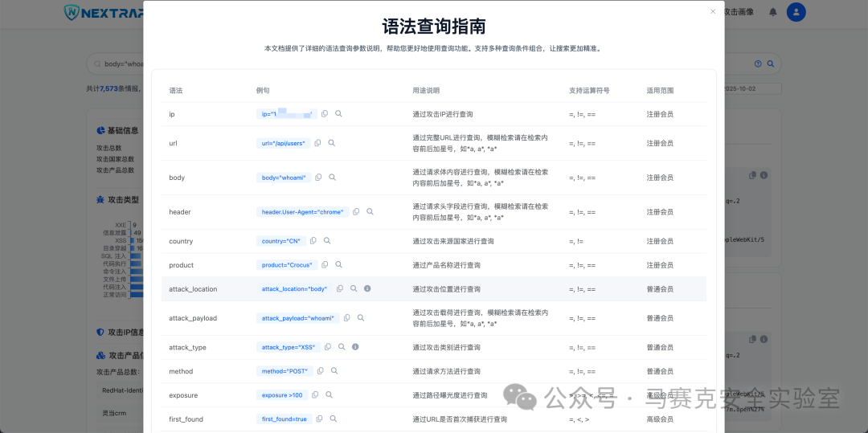This screenshot has height=433, width=868.
Task: Close the syntax query guide dialog
Action: click(x=713, y=11)
